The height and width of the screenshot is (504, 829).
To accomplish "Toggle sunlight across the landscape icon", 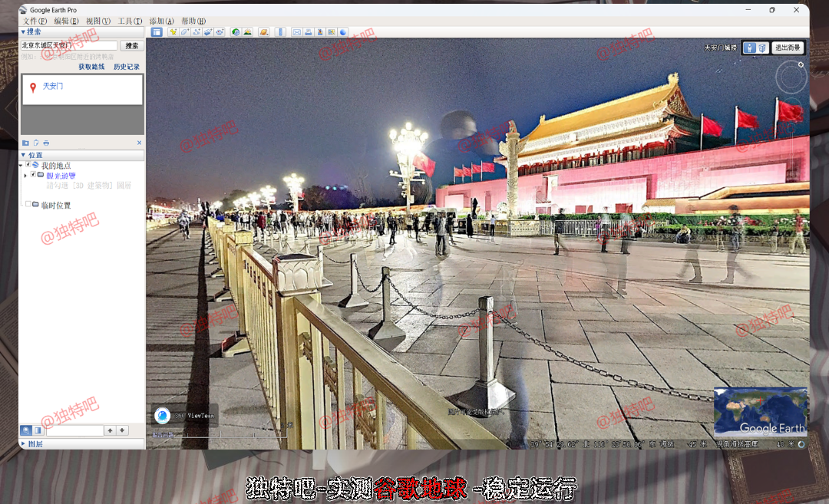I will pyautogui.click(x=247, y=32).
